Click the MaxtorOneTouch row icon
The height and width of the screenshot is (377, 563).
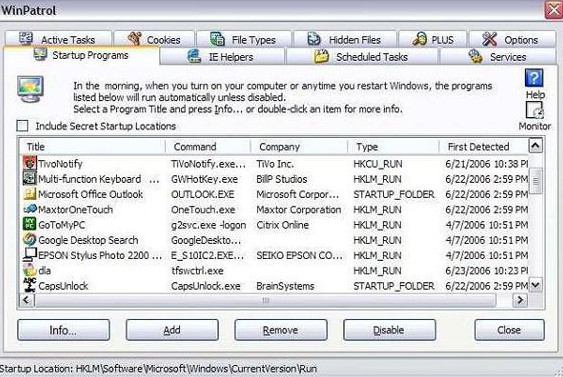point(29,209)
